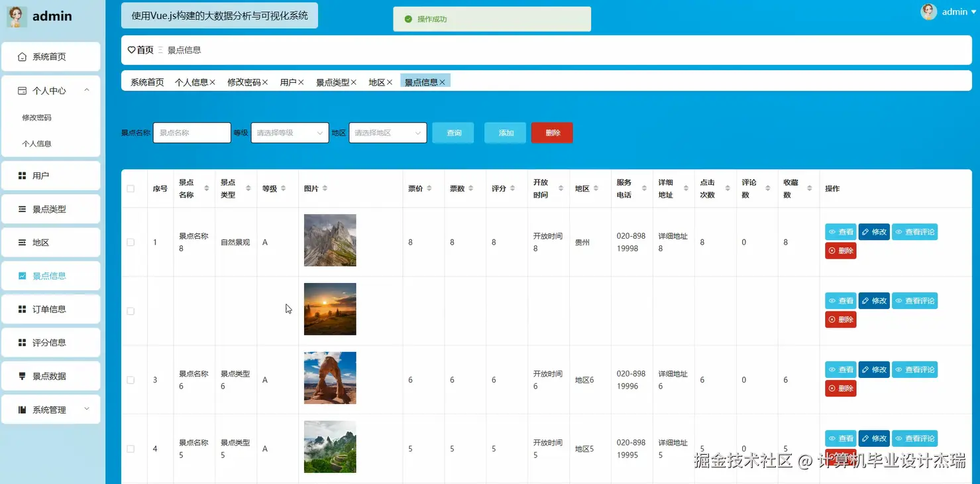Click the grid icon beside 用户

pyautogui.click(x=22, y=176)
